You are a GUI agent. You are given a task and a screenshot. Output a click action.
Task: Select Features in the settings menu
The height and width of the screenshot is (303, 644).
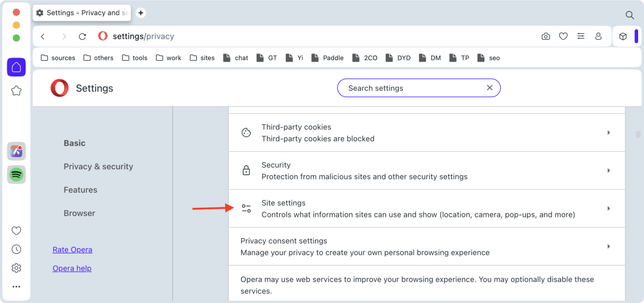80,190
